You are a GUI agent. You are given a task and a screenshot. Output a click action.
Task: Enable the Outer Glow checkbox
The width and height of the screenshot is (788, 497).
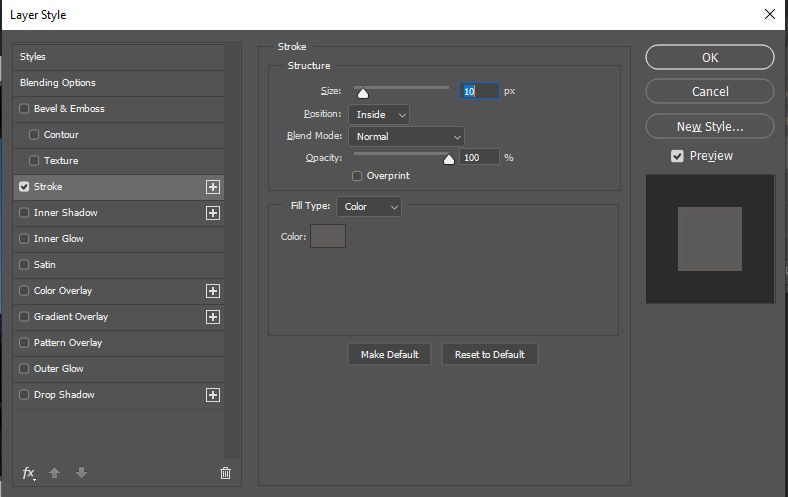point(24,368)
